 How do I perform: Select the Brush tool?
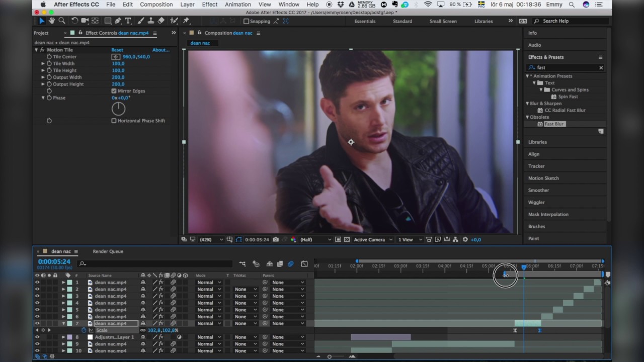(141, 21)
